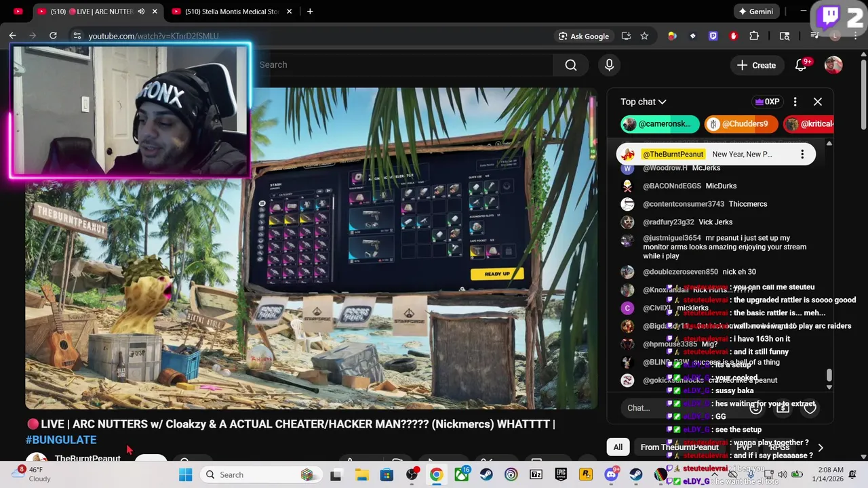Click the Ask Google lens button

point(584,36)
